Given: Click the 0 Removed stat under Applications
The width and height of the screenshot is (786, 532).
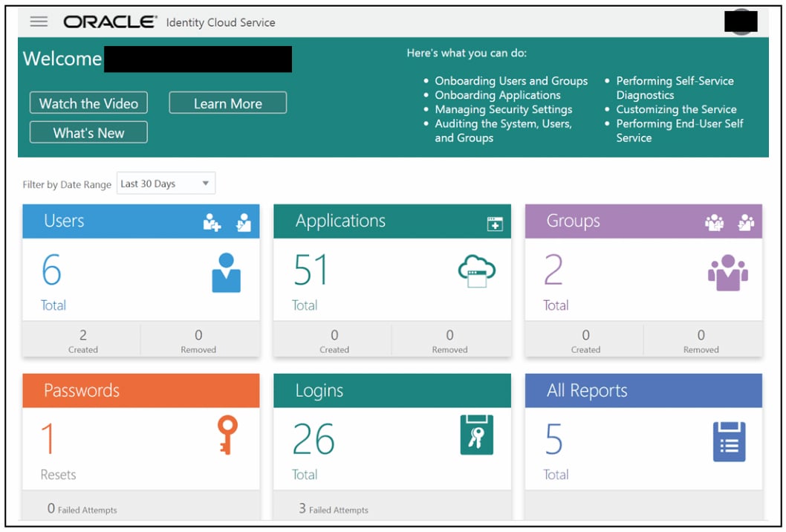Looking at the screenshot, I should click(x=449, y=341).
